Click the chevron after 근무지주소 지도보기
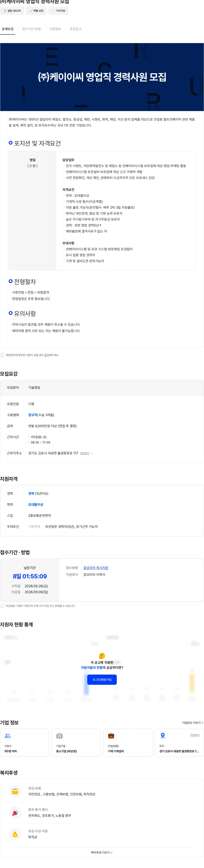 (92, 453)
